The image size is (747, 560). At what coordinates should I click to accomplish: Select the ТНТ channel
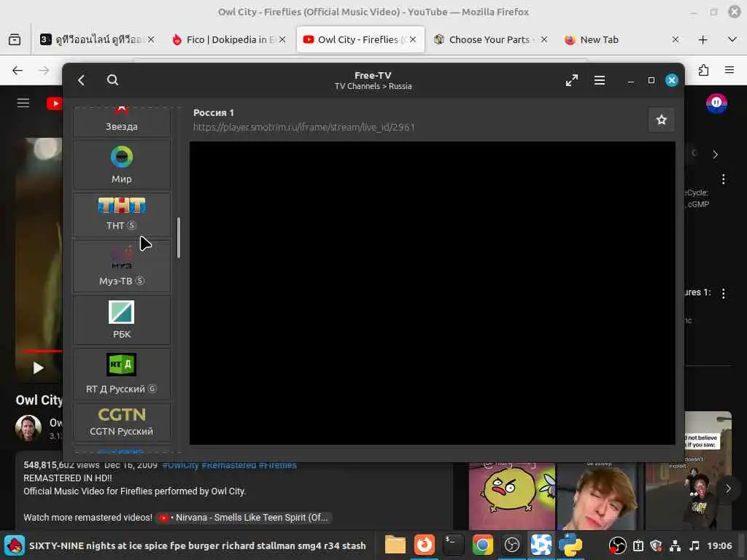122,214
